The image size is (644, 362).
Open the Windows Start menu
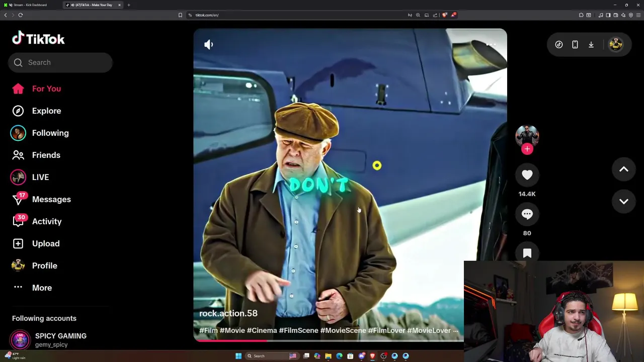point(238,356)
